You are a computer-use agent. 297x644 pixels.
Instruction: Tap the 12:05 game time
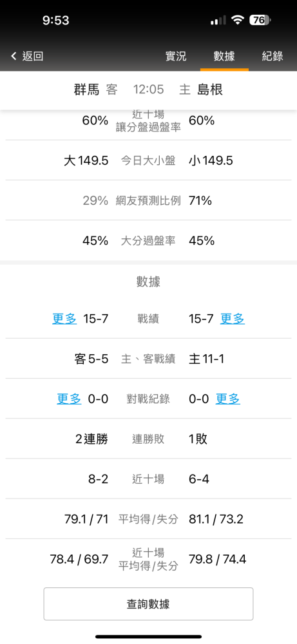[x=148, y=89]
